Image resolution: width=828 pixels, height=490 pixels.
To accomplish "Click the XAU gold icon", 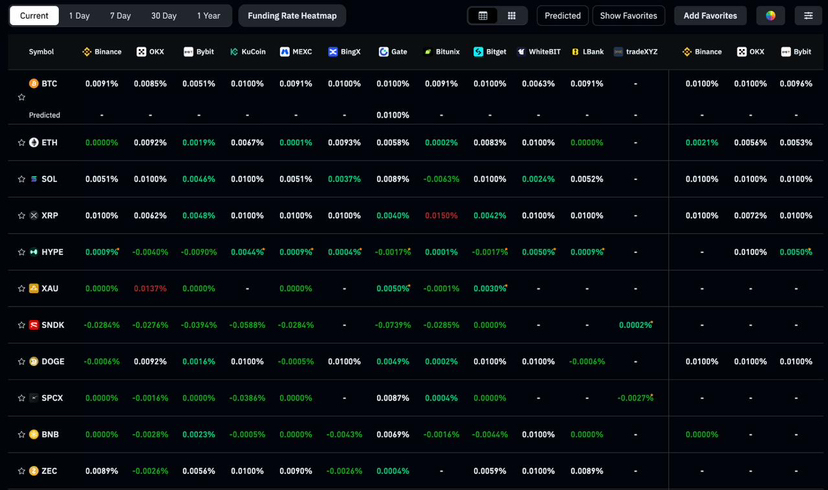I will [x=34, y=288].
